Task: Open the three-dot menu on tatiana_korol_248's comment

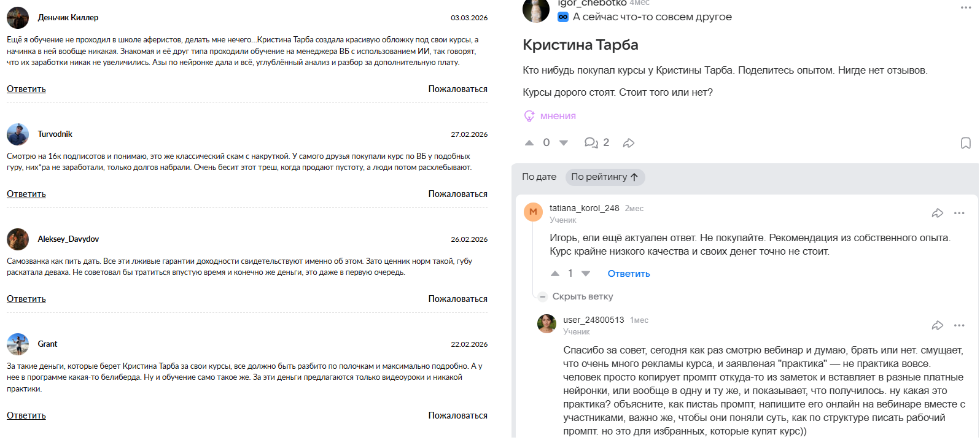Action: click(x=959, y=212)
